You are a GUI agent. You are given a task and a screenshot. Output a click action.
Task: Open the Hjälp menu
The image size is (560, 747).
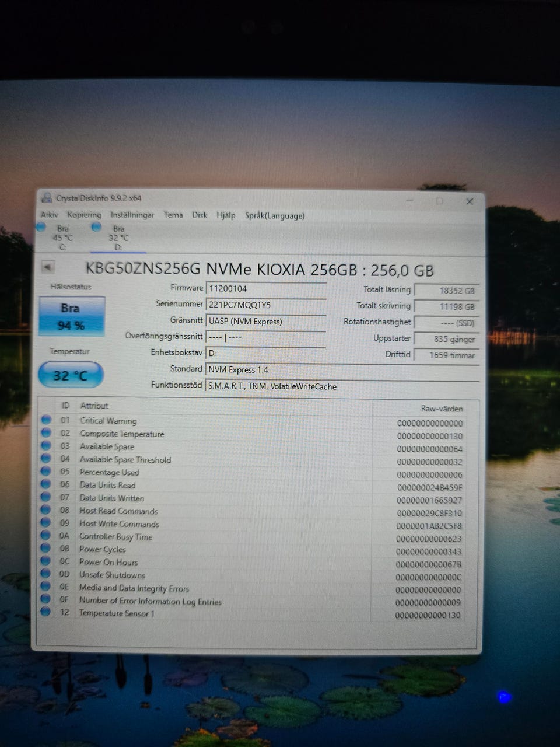click(226, 215)
